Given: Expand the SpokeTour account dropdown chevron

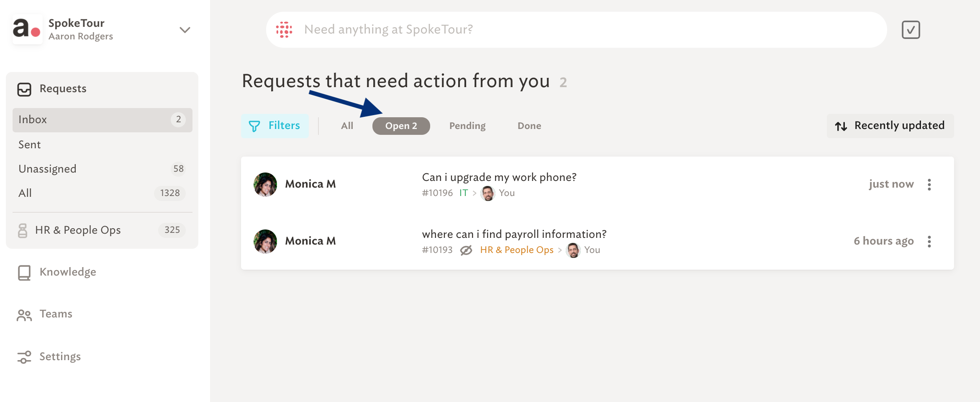Looking at the screenshot, I should point(185,30).
